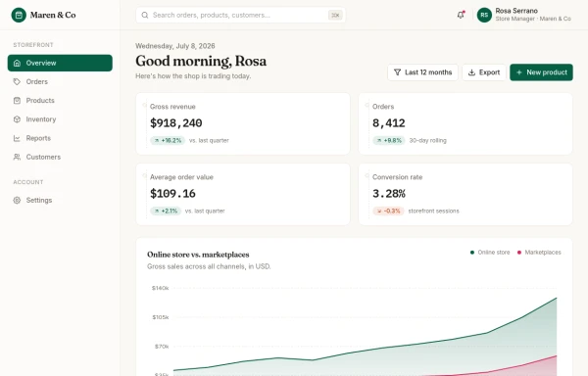
Task: Click the search magnifier icon
Action: point(145,15)
